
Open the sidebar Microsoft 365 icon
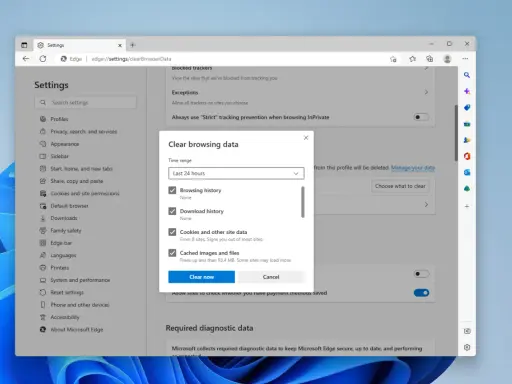click(x=467, y=156)
